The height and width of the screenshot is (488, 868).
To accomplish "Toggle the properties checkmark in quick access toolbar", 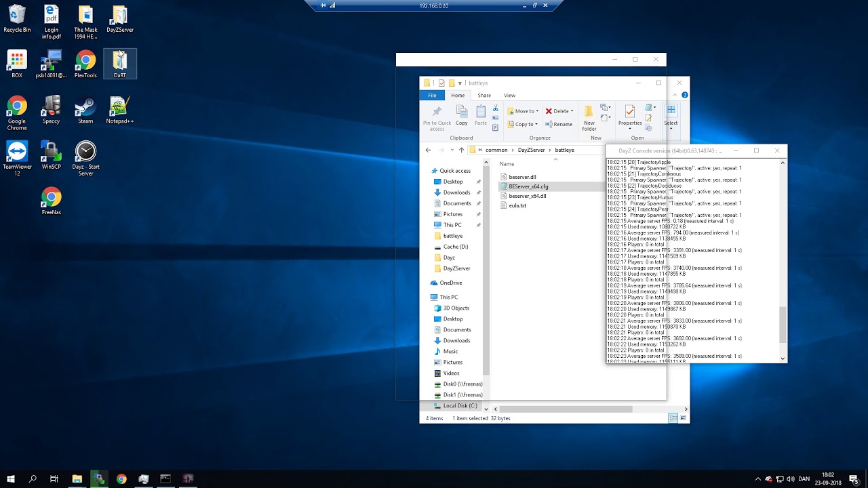I will coord(441,83).
